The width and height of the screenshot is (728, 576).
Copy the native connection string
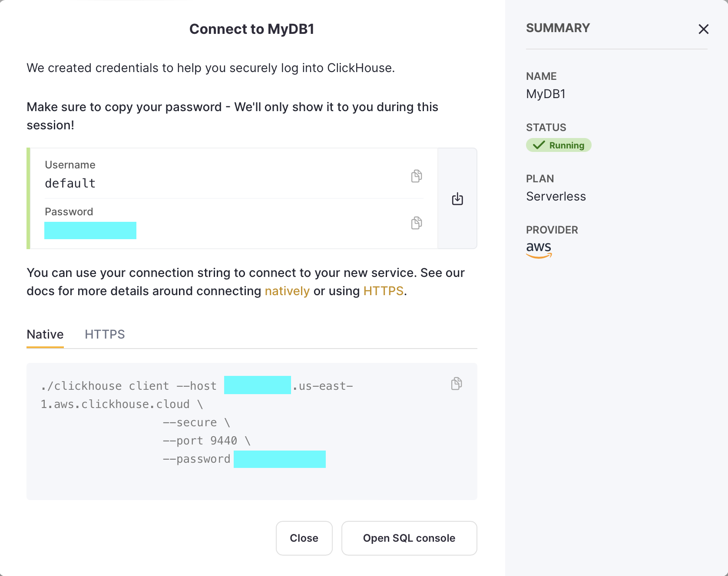coord(457,383)
